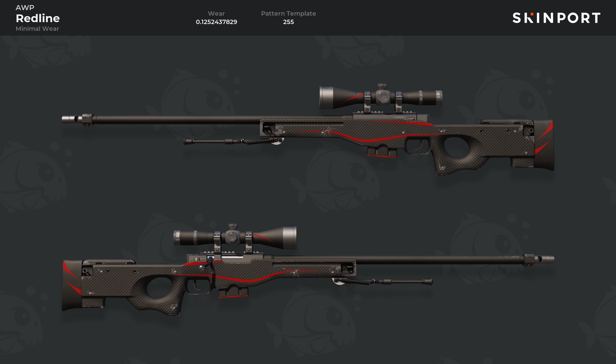Click the scope on the upper rifle
Viewport: 616px width, 364px height.
click(381, 97)
